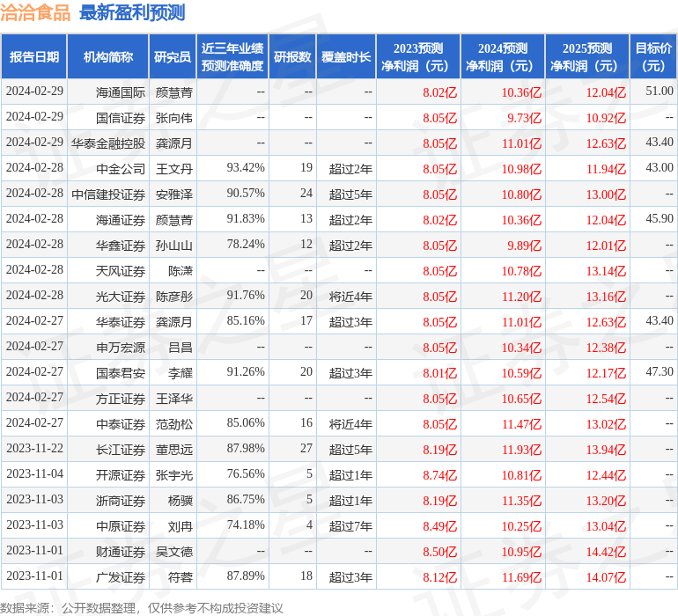Select the 2023预测净利润 column header
The height and width of the screenshot is (616, 678).
[x=418, y=57]
